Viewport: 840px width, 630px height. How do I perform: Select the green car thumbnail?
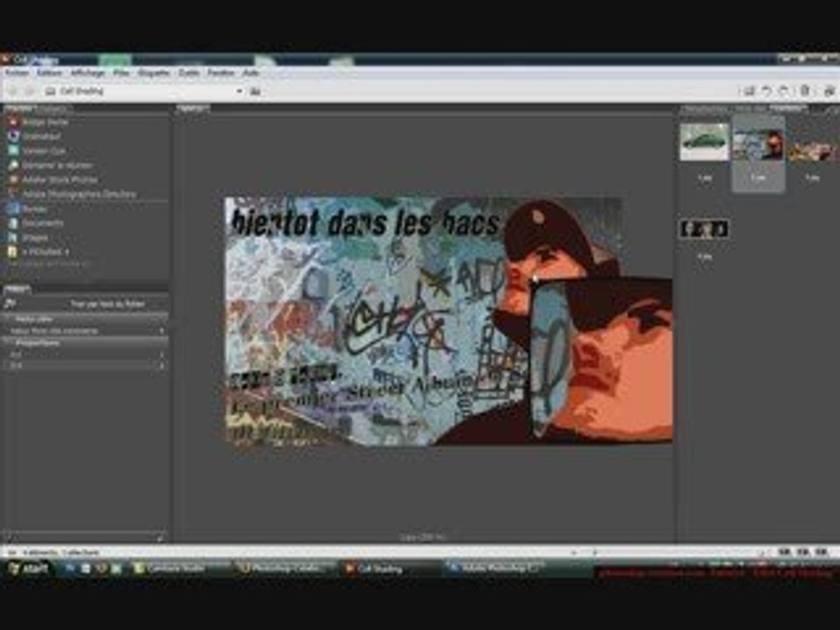point(704,142)
